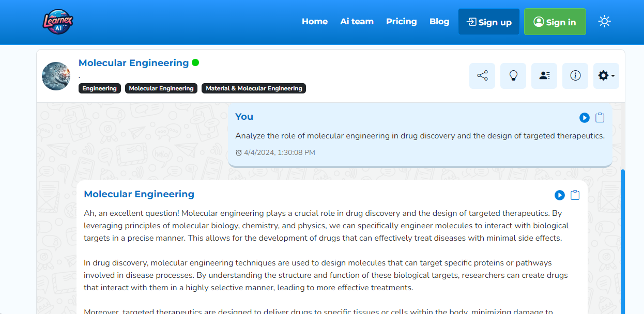Go to the Home page

point(315,22)
